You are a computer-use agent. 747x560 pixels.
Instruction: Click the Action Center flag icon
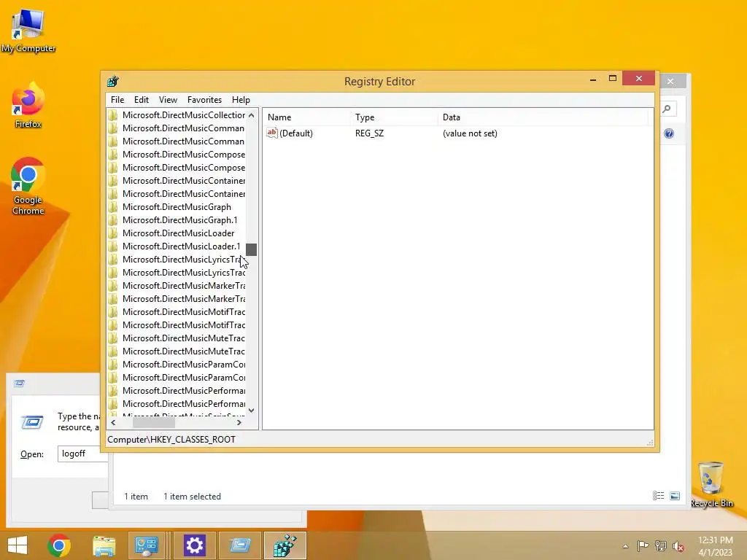[643, 545]
